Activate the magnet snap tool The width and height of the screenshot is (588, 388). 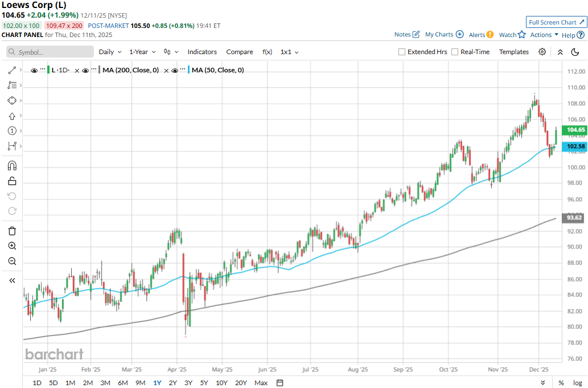(12, 166)
